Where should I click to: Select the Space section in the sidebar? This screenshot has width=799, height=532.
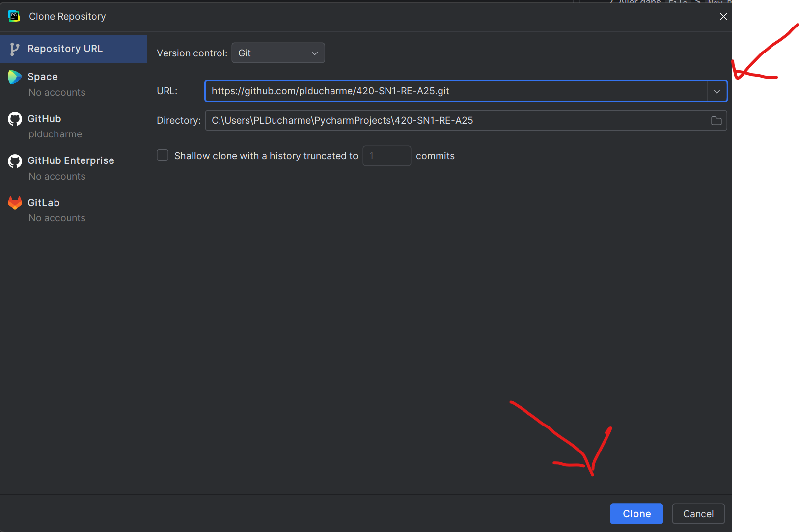74,84
